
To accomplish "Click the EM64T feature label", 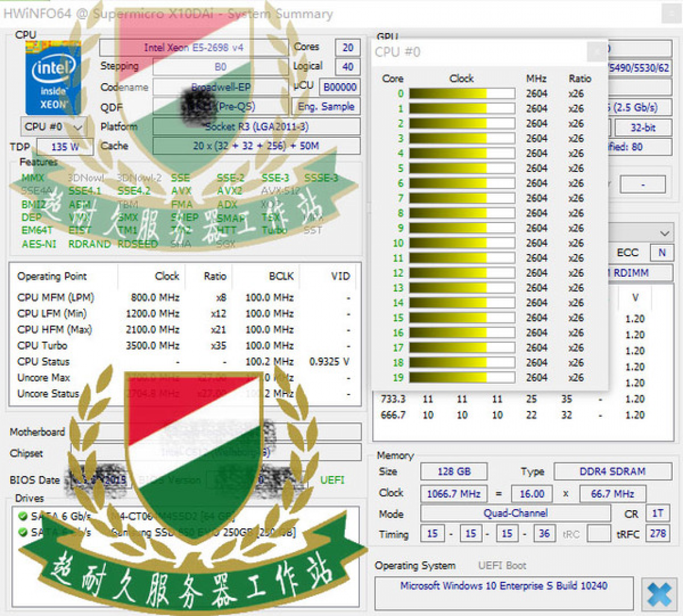I will click(x=37, y=230).
